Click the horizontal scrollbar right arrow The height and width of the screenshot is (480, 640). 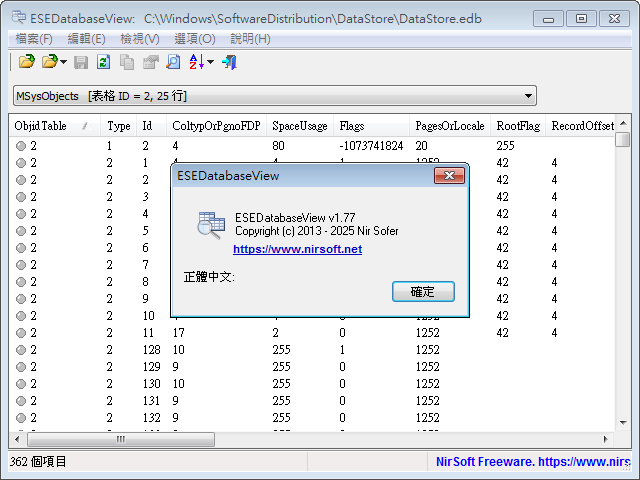click(x=605, y=439)
